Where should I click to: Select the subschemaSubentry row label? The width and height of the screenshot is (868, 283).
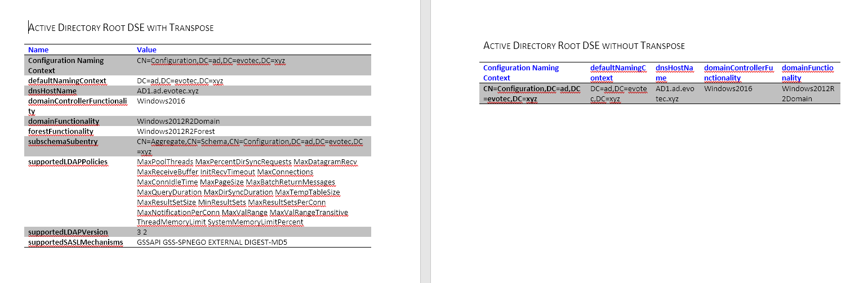(63, 142)
